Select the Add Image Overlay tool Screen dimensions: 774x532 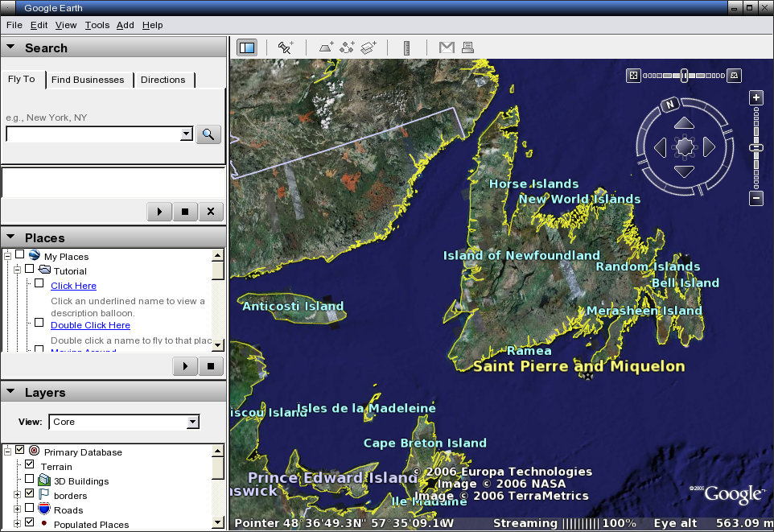pyautogui.click(x=368, y=47)
